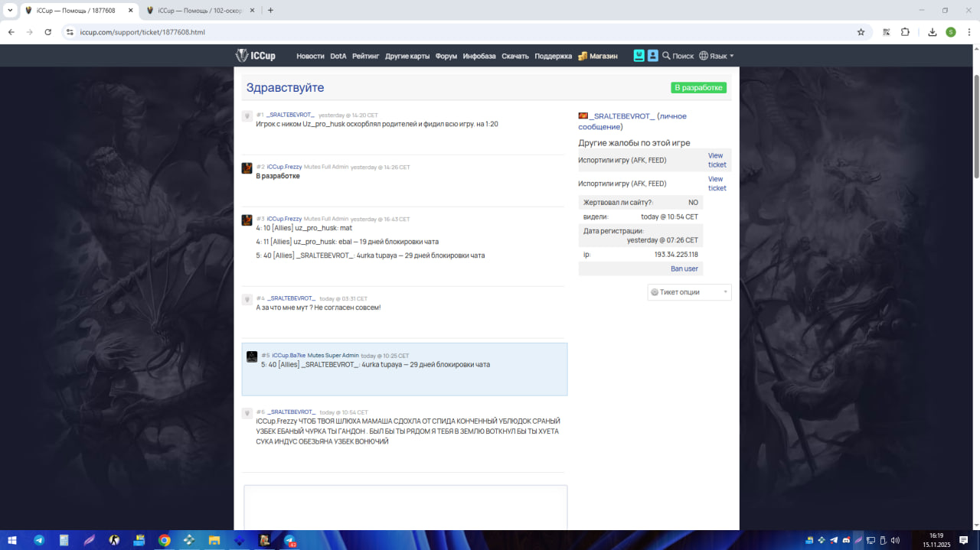Open the first Telegram taskbar icon
The width and height of the screenshot is (980, 550).
tap(39, 540)
